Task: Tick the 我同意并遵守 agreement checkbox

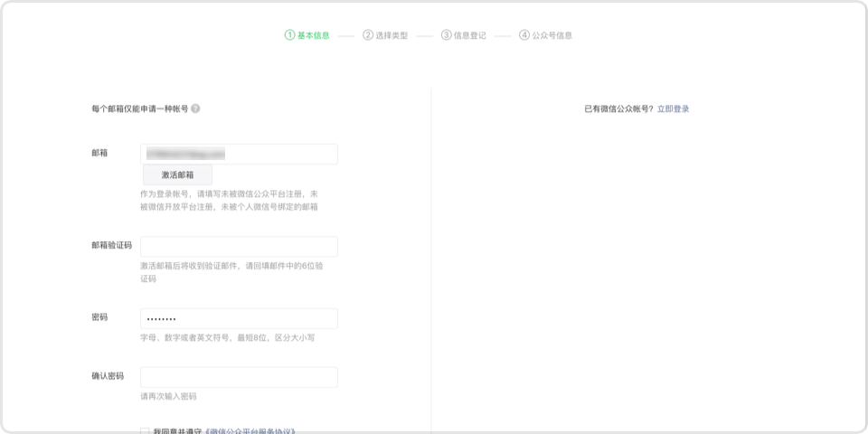Action: [x=145, y=430]
